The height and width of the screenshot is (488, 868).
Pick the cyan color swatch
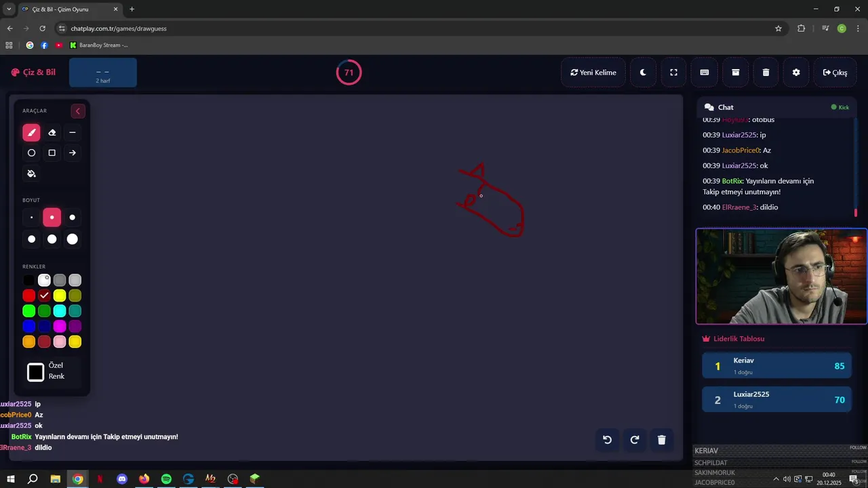tap(60, 311)
